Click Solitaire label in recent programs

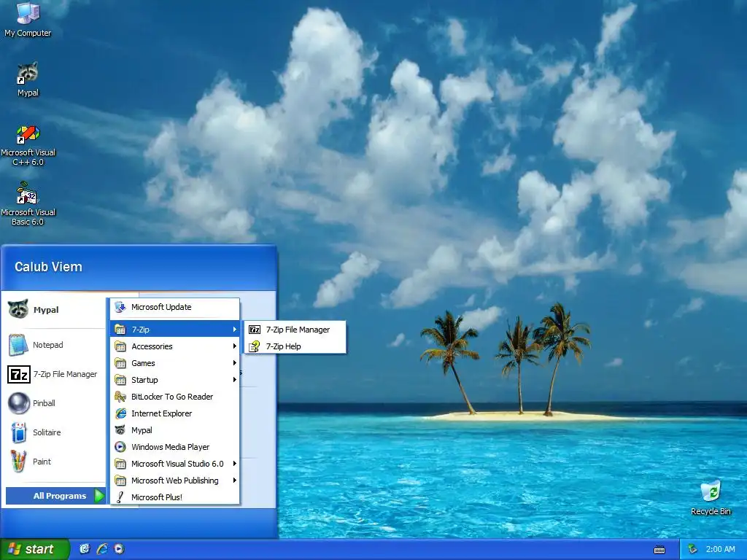click(47, 432)
